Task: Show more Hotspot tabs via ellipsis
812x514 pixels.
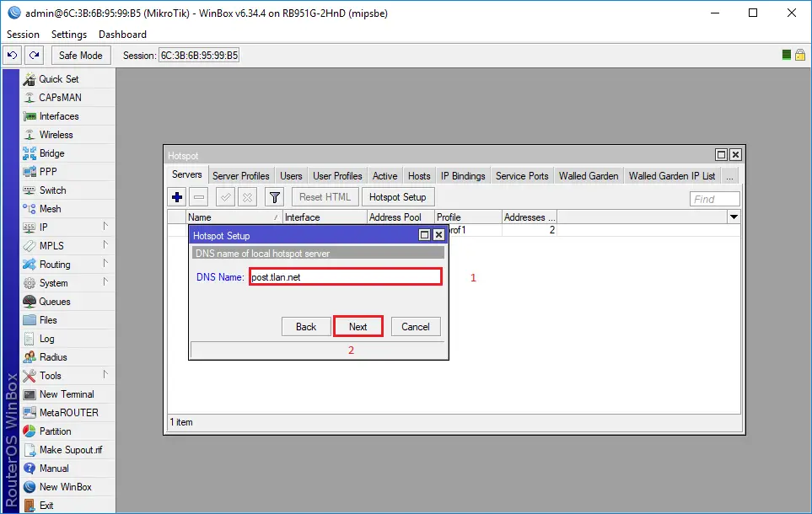Action: tap(729, 176)
